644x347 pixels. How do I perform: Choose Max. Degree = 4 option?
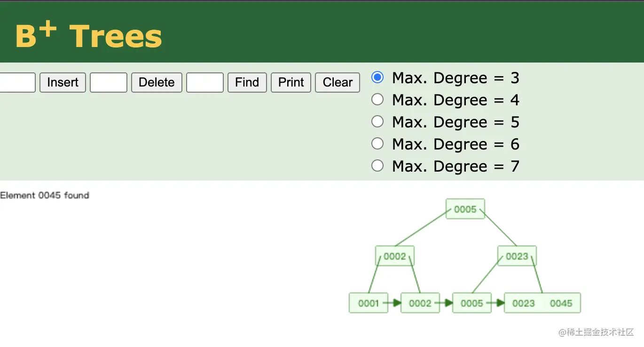point(377,99)
